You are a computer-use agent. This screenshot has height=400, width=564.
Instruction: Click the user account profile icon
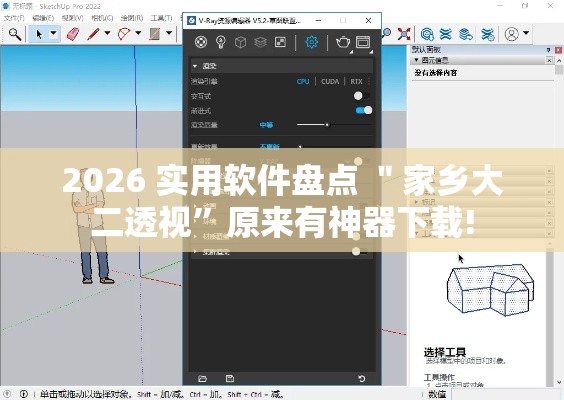511,34
